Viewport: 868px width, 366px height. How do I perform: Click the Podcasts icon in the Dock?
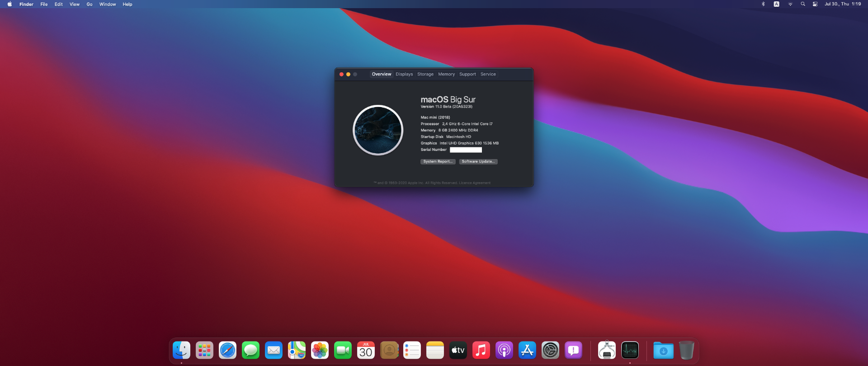click(504, 350)
